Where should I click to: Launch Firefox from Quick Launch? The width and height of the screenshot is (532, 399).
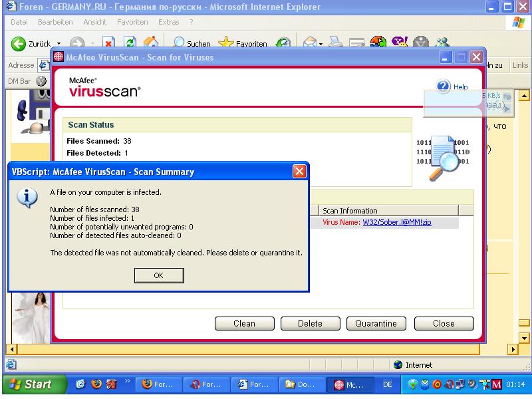click(96, 384)
